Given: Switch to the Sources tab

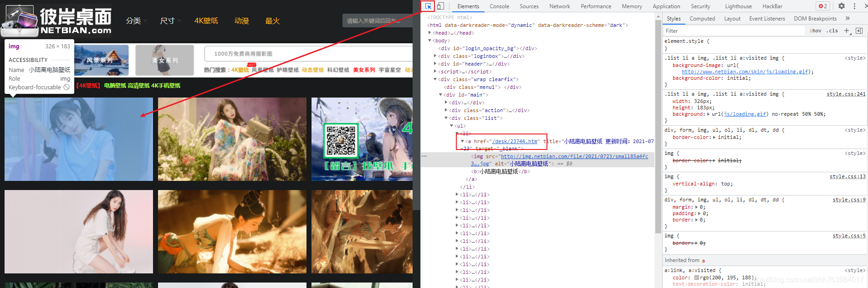Looking at the screenshot, I should tap(529, 6).
